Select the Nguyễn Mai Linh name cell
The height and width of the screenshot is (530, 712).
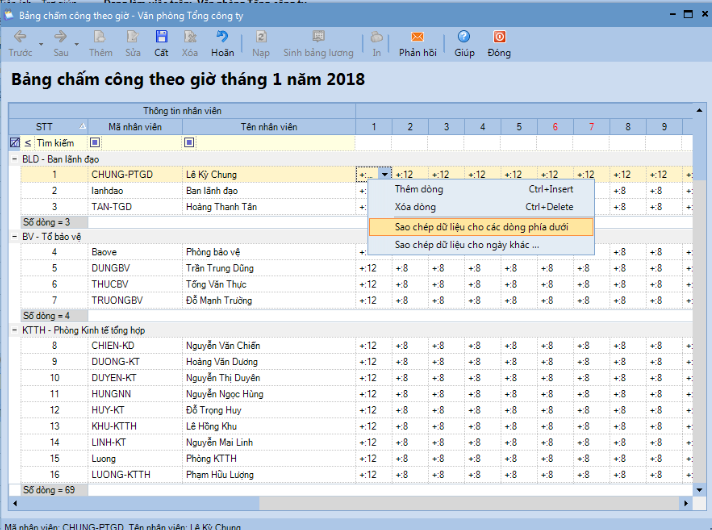269,442
